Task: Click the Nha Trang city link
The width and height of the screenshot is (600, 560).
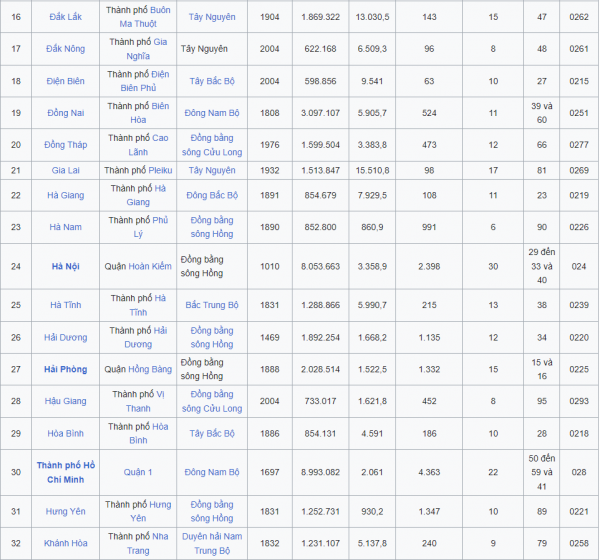Action: click(148, 543)
